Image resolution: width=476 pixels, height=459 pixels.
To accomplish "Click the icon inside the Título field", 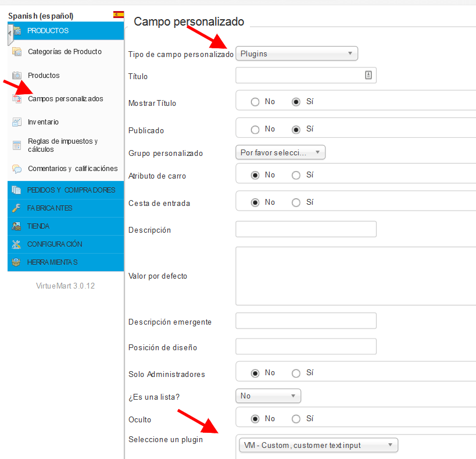I will tap(368, 75).
